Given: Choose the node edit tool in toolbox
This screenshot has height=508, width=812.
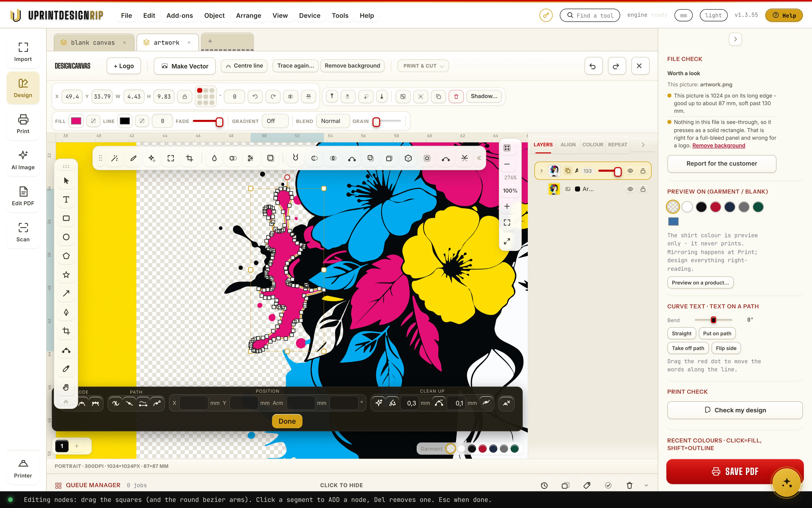Looking at the screenshot, I should (66, 350).
